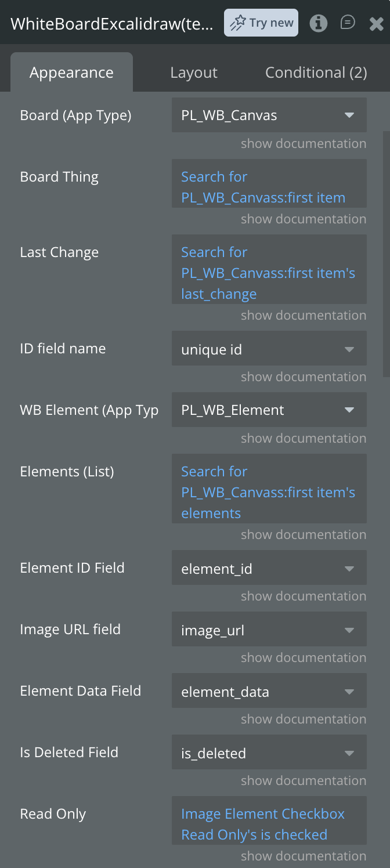Close the property editor with X icon
This screenshot has width=390, height=868.
click(x=376, y=23)
